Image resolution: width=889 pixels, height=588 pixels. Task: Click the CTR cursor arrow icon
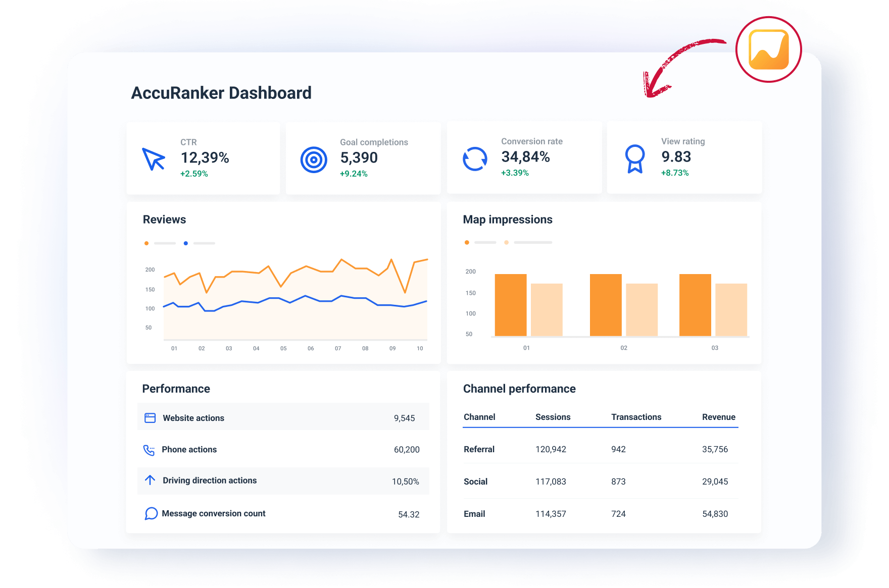(x=154, y=158)
